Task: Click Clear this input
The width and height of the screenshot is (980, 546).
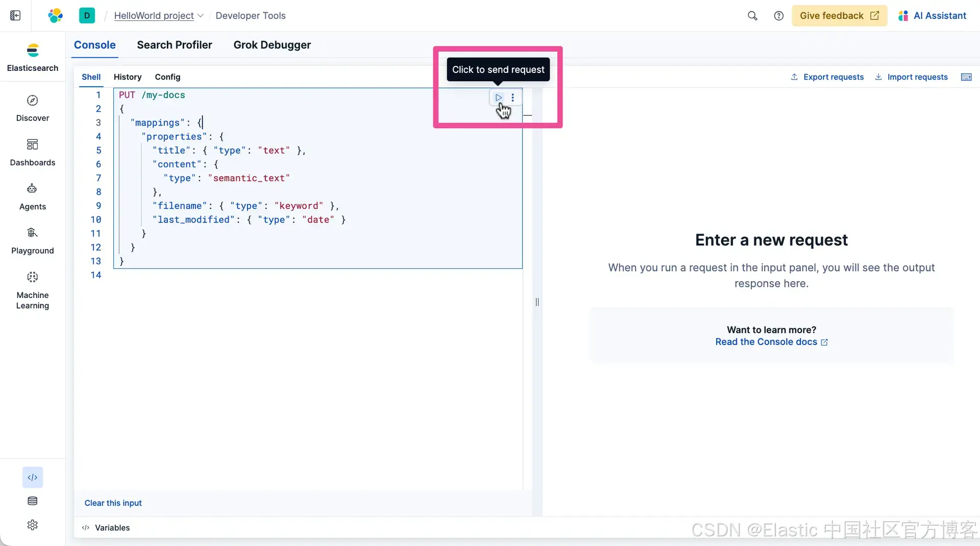Action: click(113, 503)
